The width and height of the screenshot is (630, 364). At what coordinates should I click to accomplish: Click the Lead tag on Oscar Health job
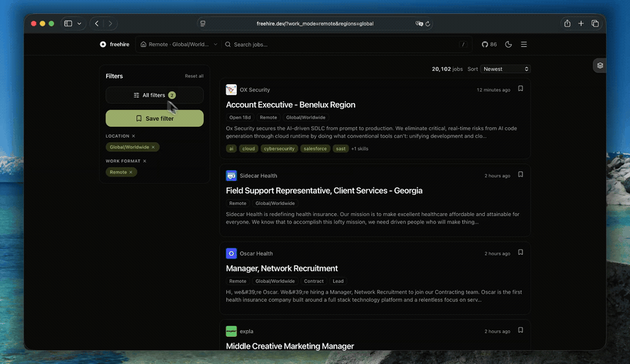coord(338,281)
